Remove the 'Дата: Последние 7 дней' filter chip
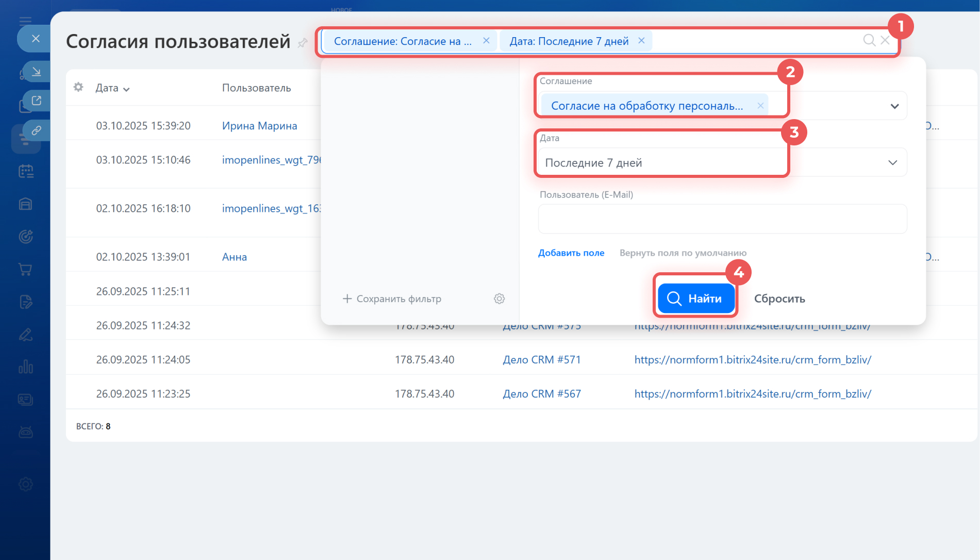The image size is (980, 560). click(x=641, y=41)
